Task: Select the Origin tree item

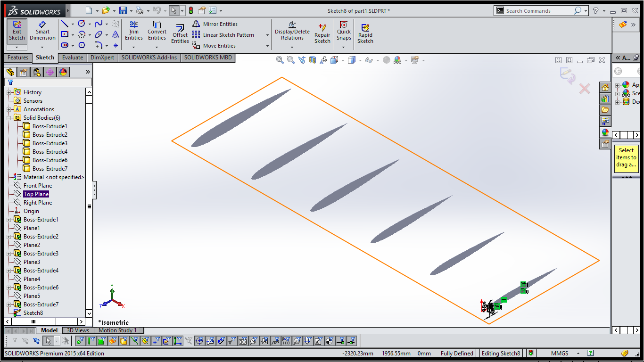Action: [x=31, y=211]
